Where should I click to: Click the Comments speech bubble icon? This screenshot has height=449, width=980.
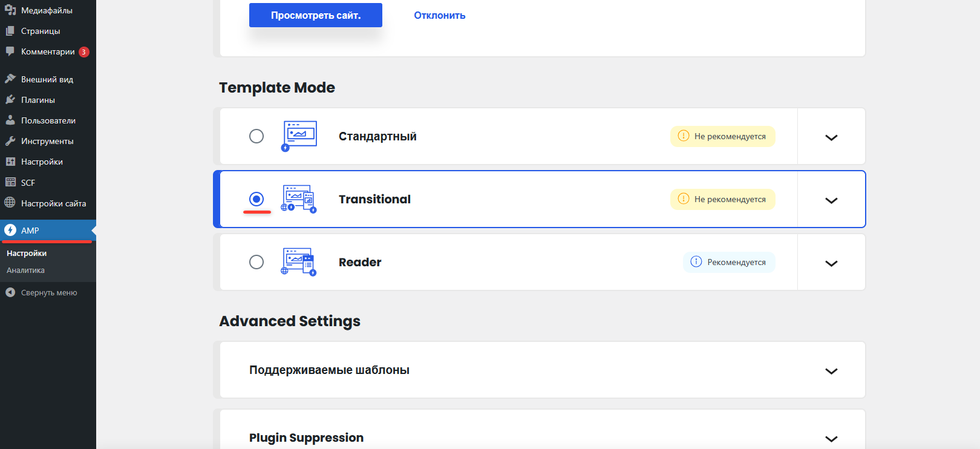click(x=10, y=51)
